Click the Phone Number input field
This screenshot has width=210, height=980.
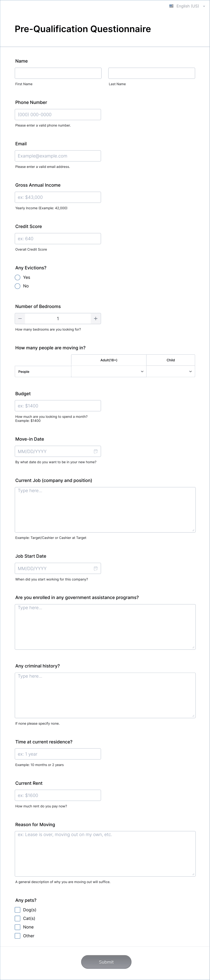pos(57,114)
